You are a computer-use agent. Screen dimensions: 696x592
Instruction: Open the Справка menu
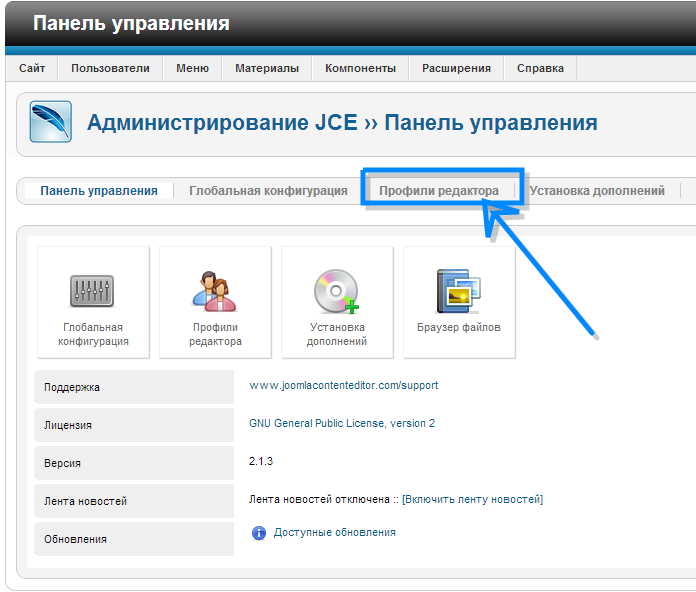pyautogui.click(x=540, y=68)
